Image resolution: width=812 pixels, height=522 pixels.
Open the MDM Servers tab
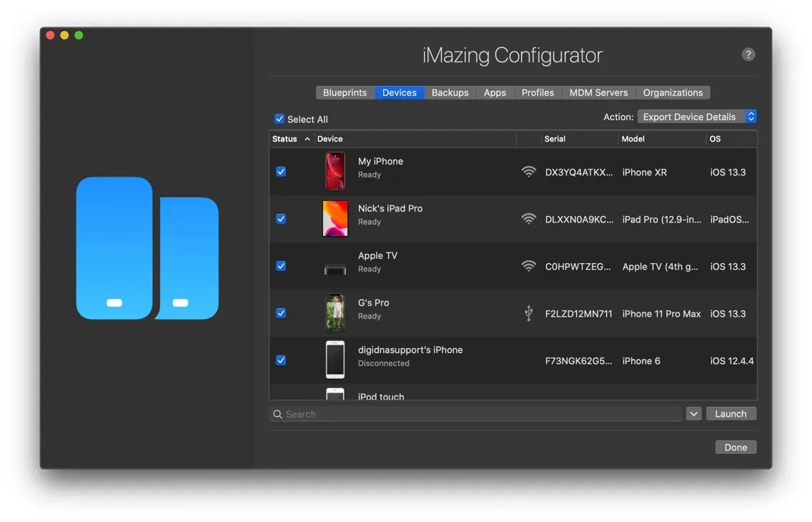(598, 92)
